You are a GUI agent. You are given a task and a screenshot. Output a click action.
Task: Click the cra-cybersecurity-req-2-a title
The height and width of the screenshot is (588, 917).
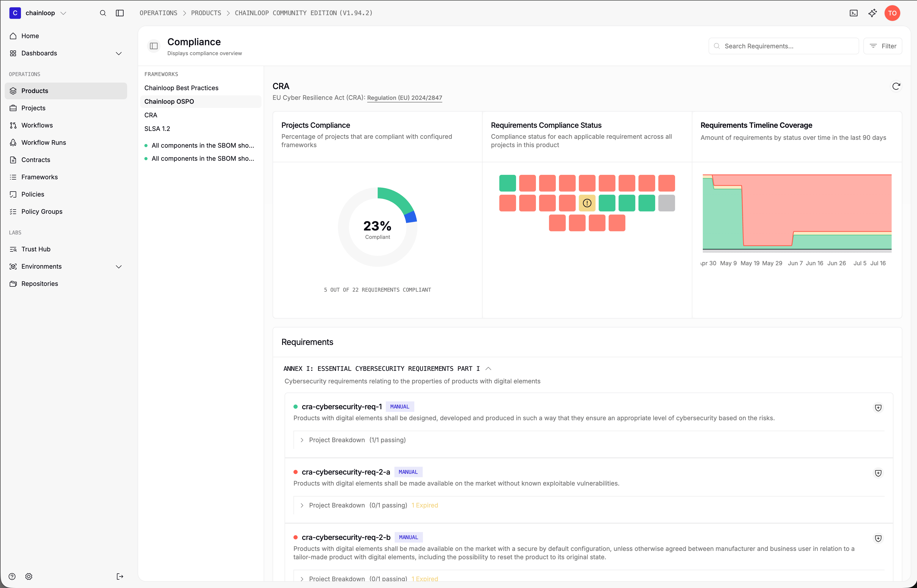[x=346, y=472]
